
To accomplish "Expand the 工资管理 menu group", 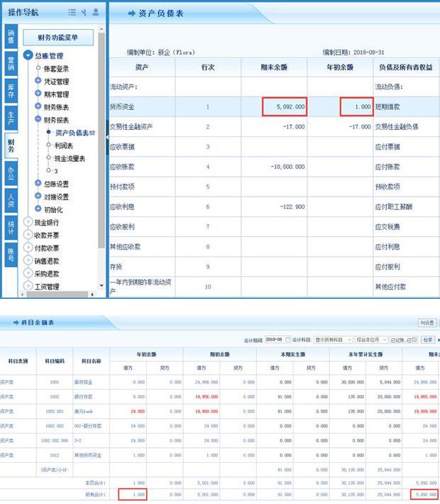I will (28, 286).
